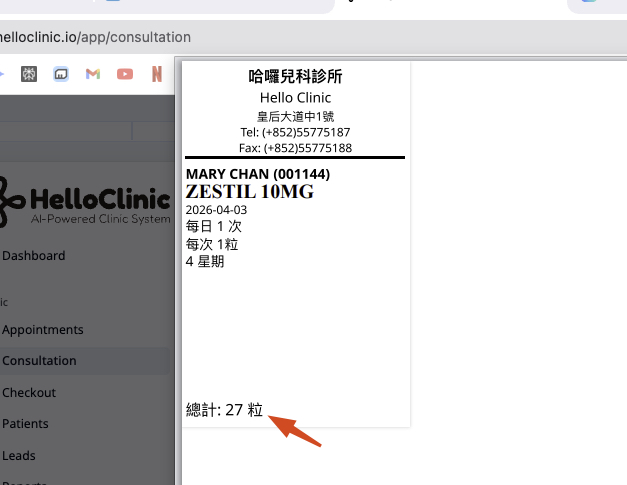Open the YouTube bookmark icon
This screenshot has width=627, height=485.
125,74
